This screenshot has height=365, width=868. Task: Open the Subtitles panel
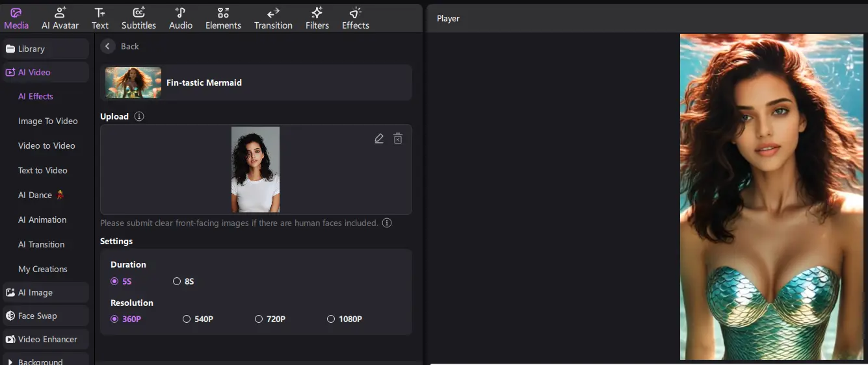tap(138, 18)
